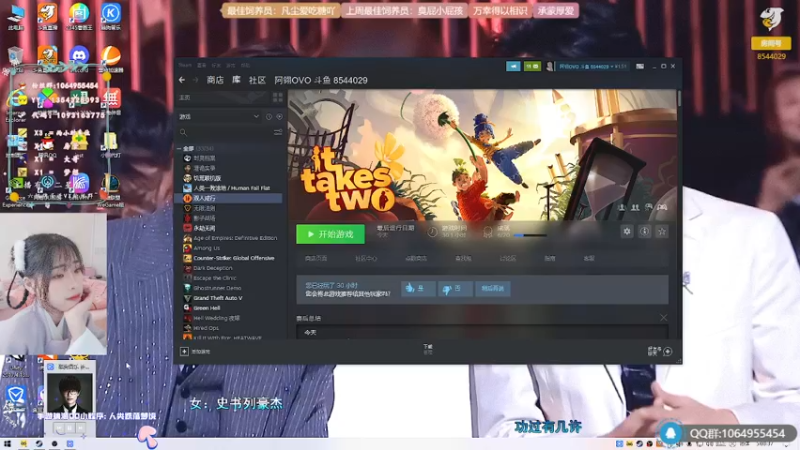Viewport: 800px width, 450px height.
Task: Select Counter-Strike: Global Offensive
Action: point(234,258)
